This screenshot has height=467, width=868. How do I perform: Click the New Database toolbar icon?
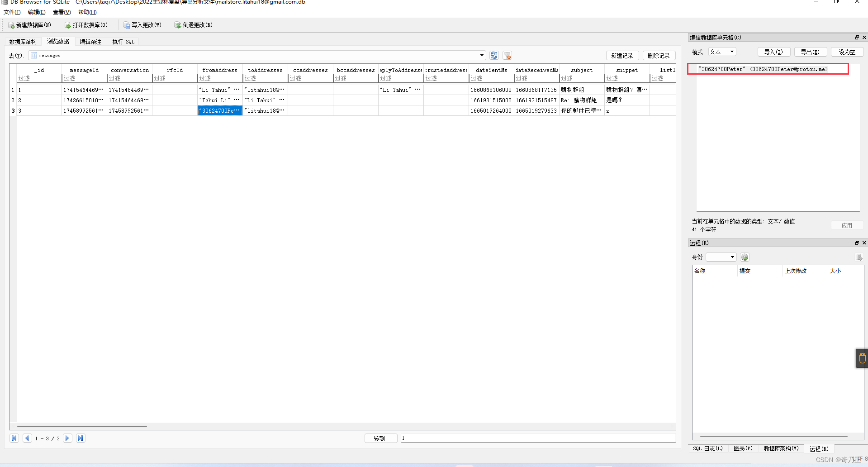(11, 25)
